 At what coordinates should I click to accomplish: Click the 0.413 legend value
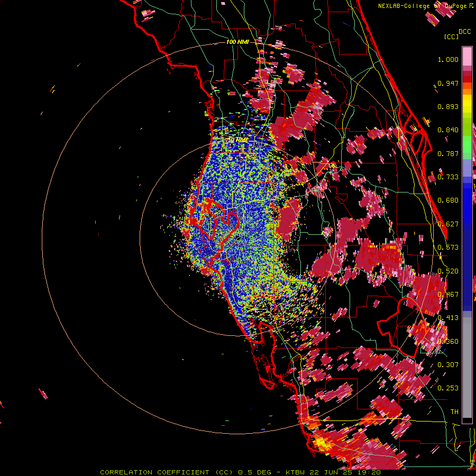448,318
